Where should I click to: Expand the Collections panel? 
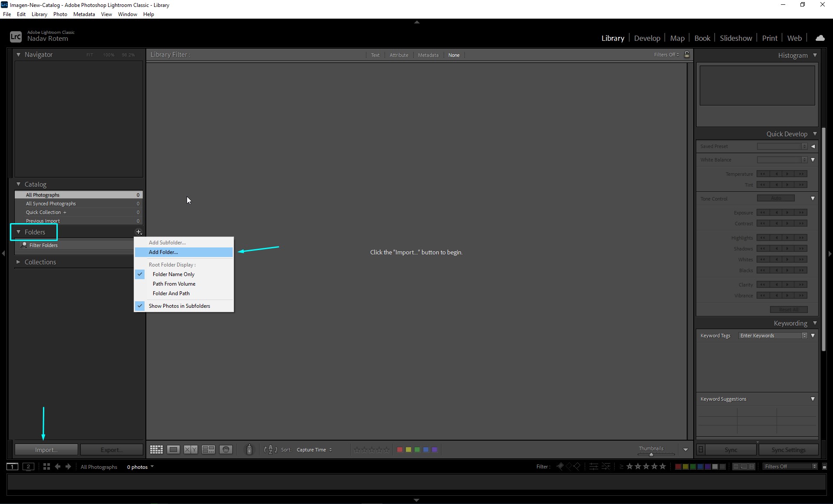(18, 262)
